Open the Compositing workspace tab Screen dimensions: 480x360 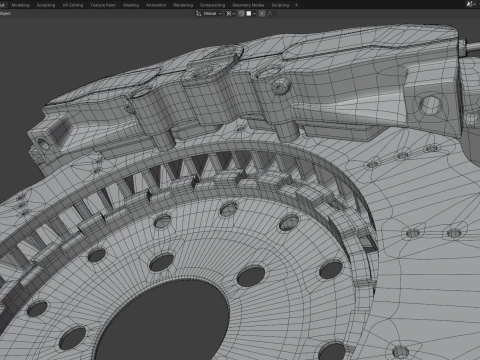coord(212,5)
